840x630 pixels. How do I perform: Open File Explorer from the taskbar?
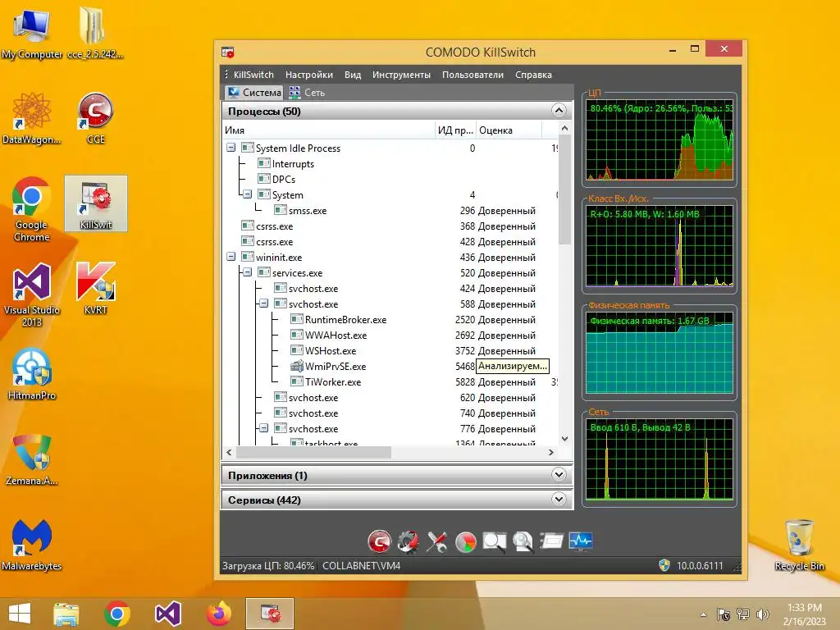click(x=66, y=614)
